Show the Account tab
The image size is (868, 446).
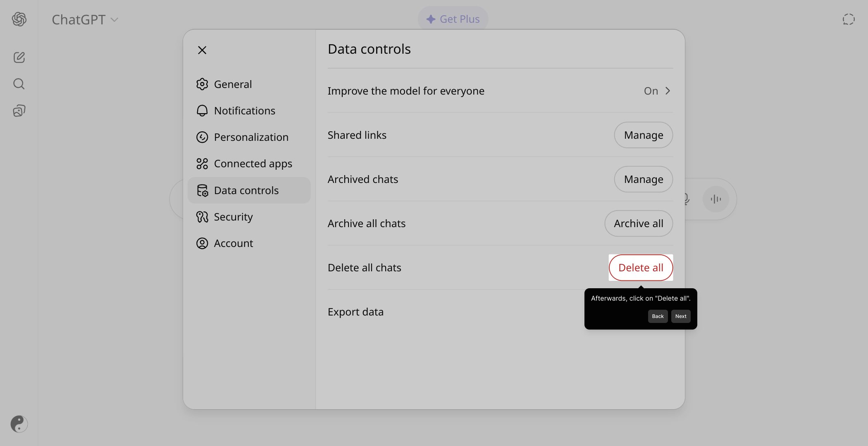click(x=249, y=243)
